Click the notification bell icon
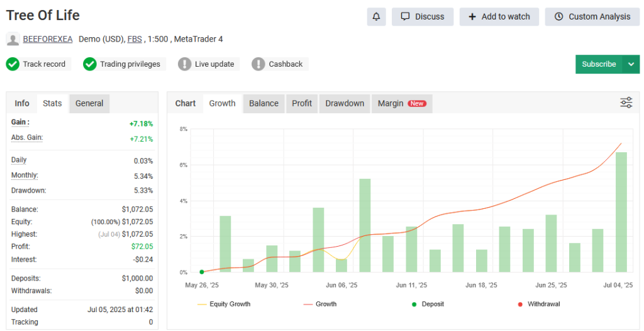 (x=376, y=17)
